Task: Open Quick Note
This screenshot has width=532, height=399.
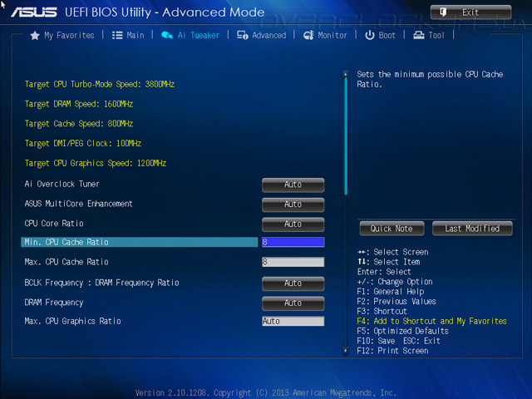Action: [x=392, y=229]
